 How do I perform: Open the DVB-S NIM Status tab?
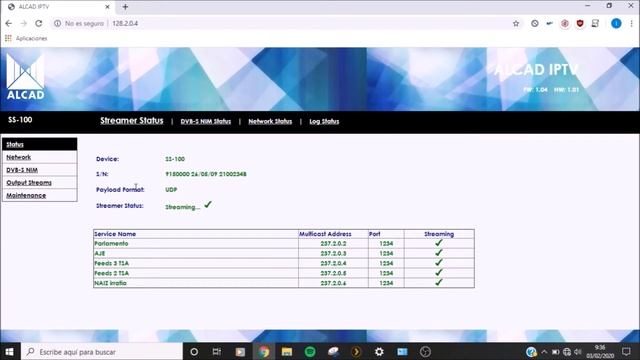tap(206, 121)
